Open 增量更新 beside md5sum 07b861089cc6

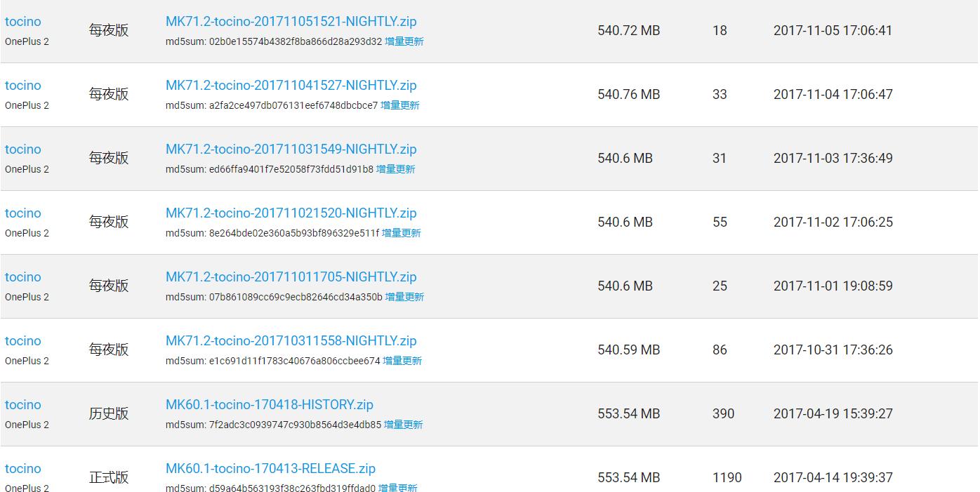(404, 297)
